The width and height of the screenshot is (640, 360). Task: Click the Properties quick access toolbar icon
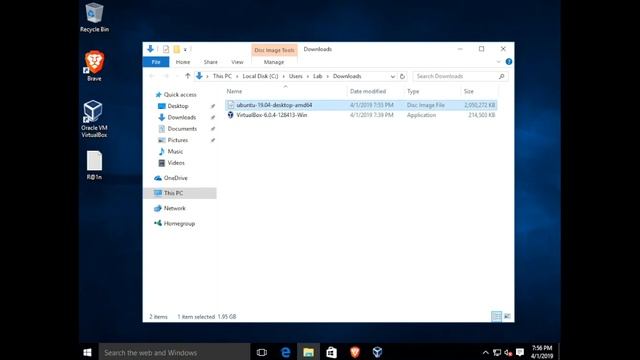click(x=166, y=49)
